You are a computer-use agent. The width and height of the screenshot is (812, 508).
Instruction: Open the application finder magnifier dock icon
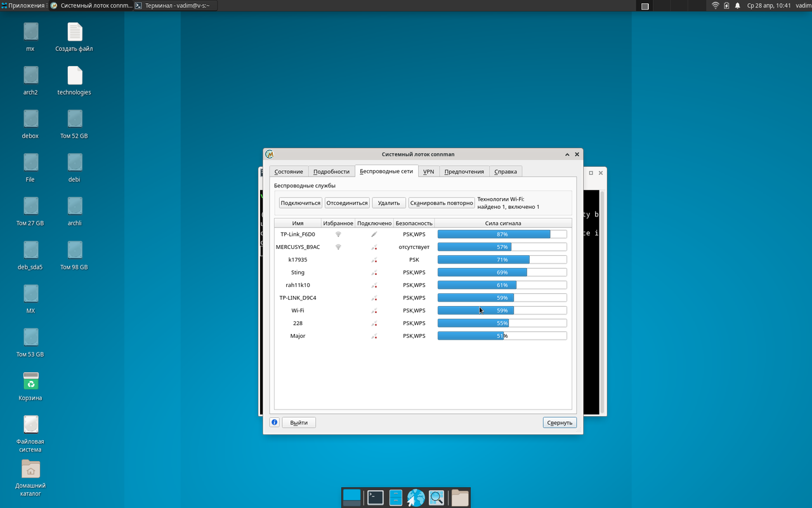tap(436, 497)
